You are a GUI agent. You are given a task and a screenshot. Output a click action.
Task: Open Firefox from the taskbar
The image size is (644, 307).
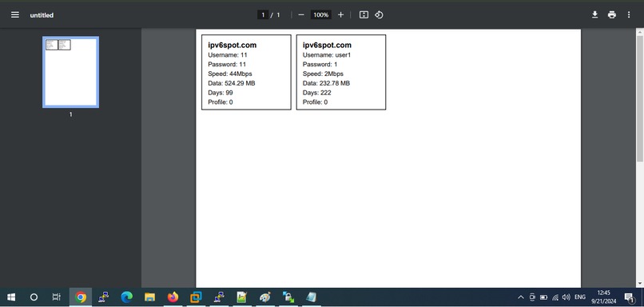(173, 297)
